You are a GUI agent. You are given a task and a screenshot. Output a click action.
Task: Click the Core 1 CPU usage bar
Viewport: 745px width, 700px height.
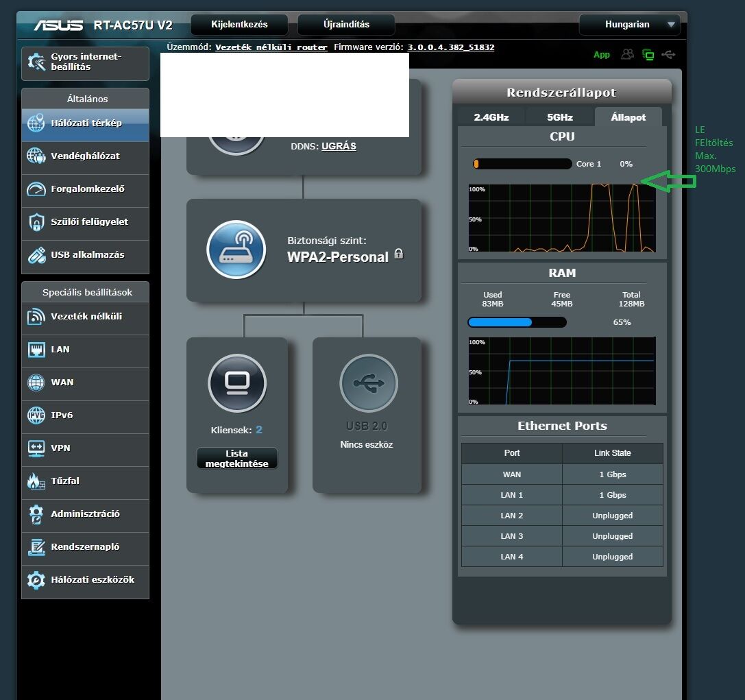[x=522, y=164]
